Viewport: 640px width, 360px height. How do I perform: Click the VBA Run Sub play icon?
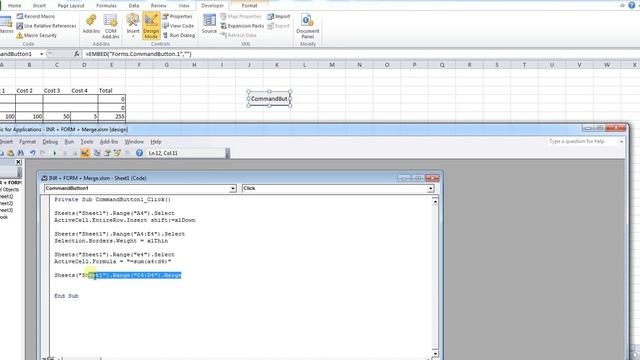coord(55,153)
